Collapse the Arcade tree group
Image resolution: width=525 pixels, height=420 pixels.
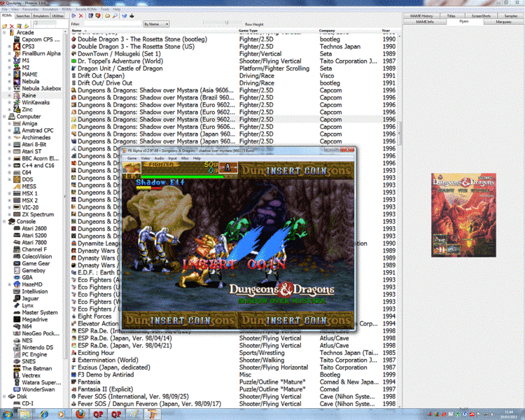tap(4, 32)
